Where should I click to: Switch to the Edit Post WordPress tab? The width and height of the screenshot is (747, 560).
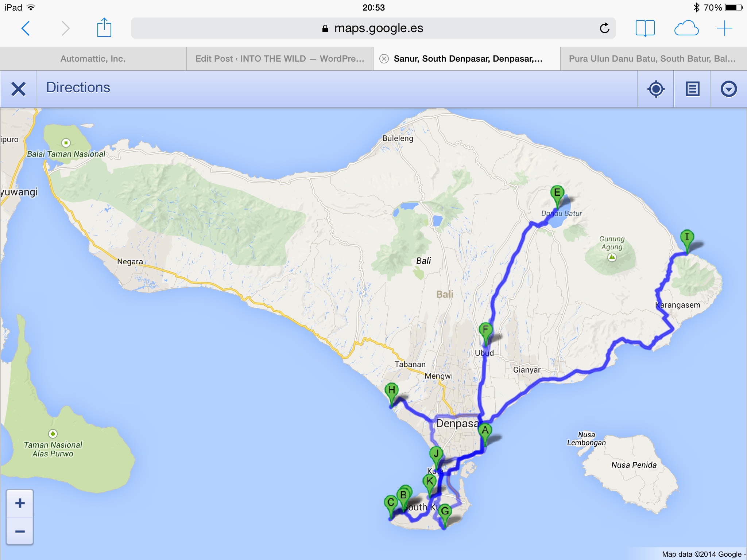pos(280,59)
